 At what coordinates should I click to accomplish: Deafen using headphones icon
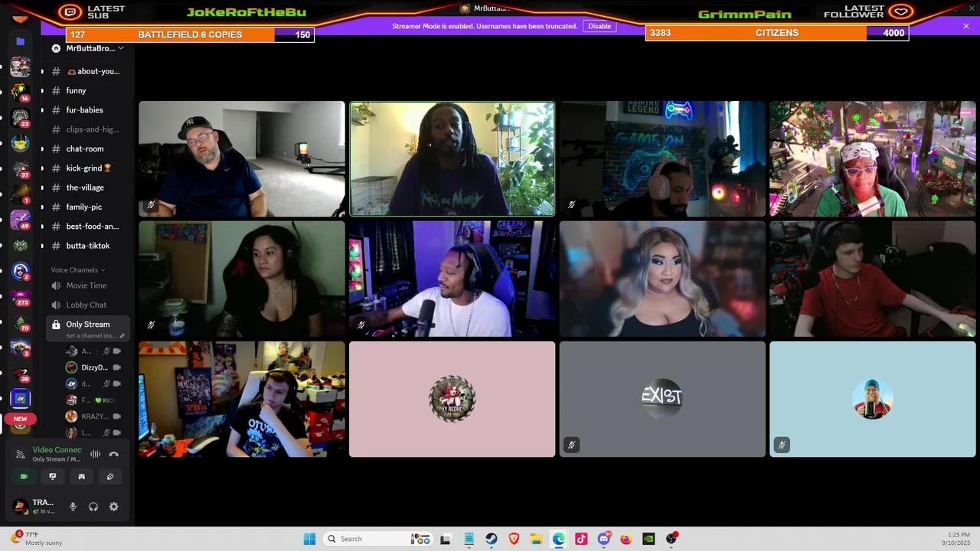[x=93, y=507]
